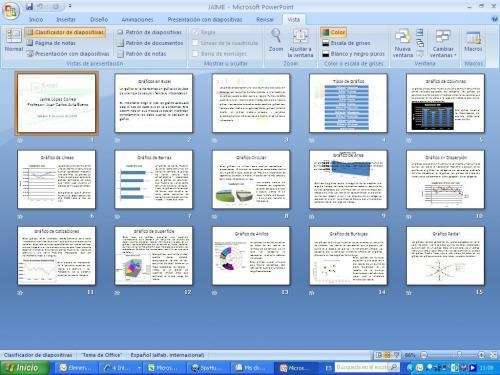Click Ajustar a la ventana
500x375 pixels.
(x=300, y=43)
